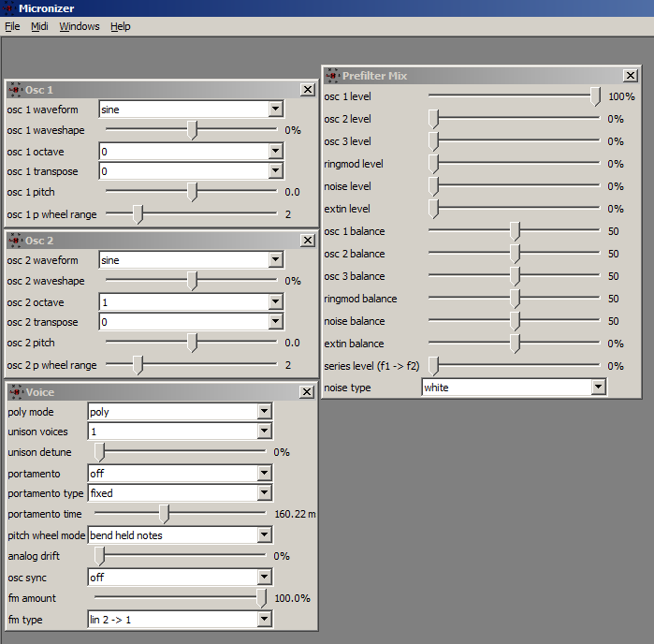Click the portamento time slider handle

pos(165,514)
